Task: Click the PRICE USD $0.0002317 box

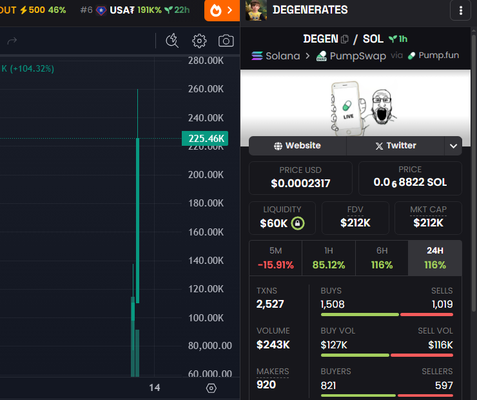Action: 301,178
